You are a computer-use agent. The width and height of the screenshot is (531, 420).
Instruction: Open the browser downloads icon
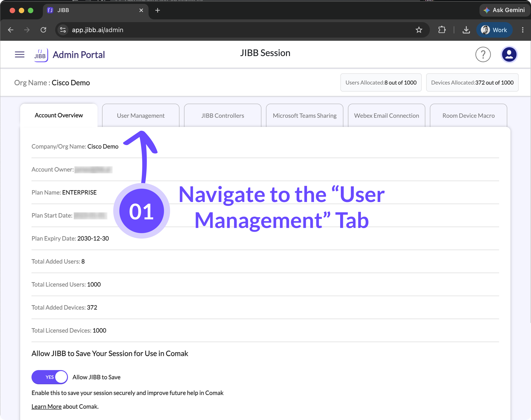(x=466, y=30)
